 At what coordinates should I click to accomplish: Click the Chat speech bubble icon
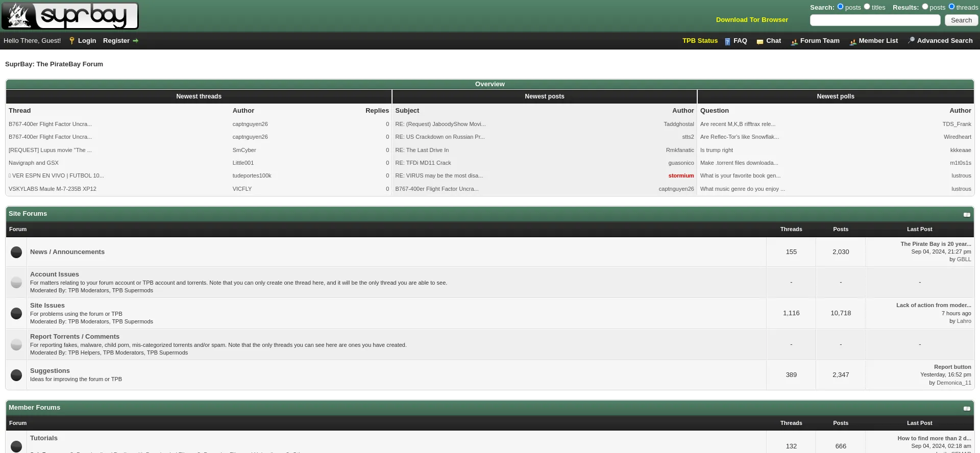tap(760, 41)
